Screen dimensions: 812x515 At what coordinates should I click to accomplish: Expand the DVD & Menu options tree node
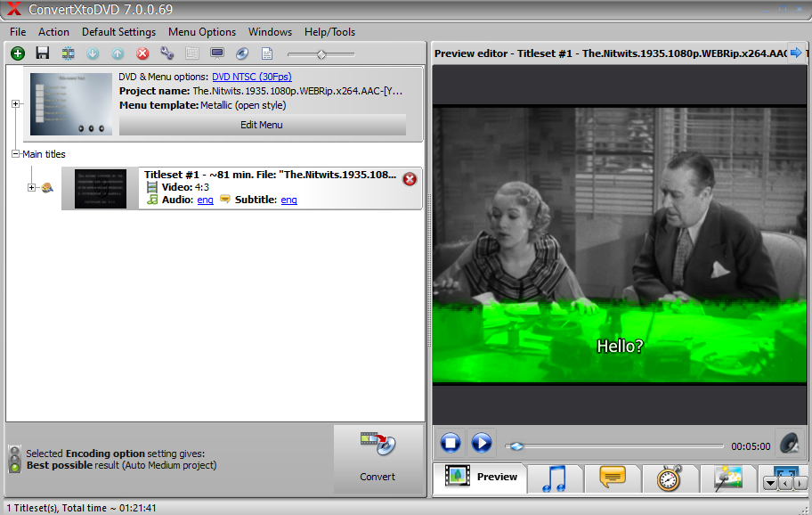tap(15, 103)
